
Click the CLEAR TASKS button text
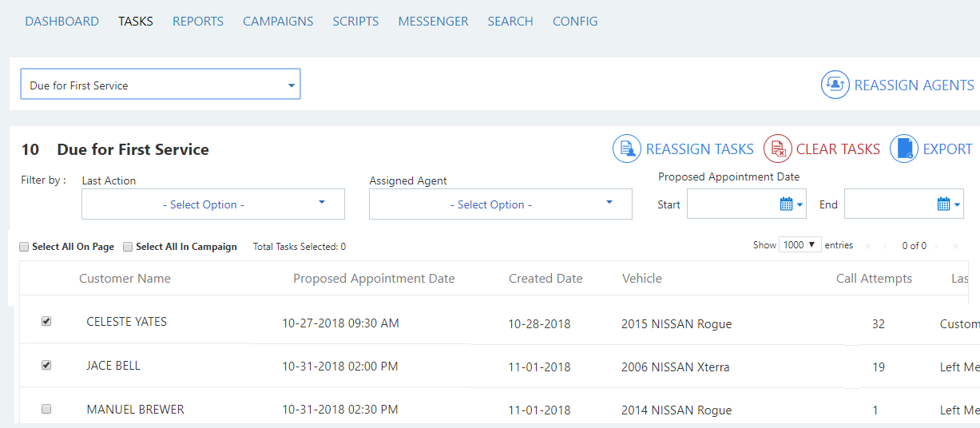click(838, 149)
